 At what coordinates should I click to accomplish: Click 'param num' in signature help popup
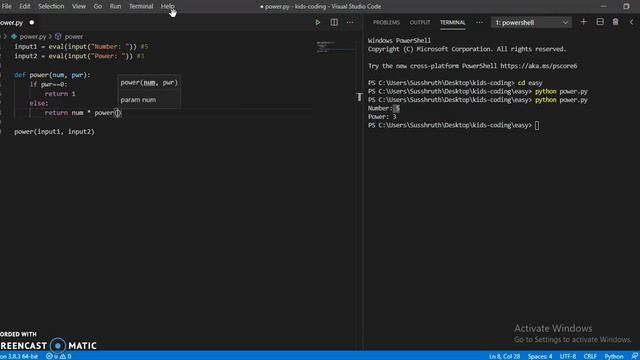(138, 100)
